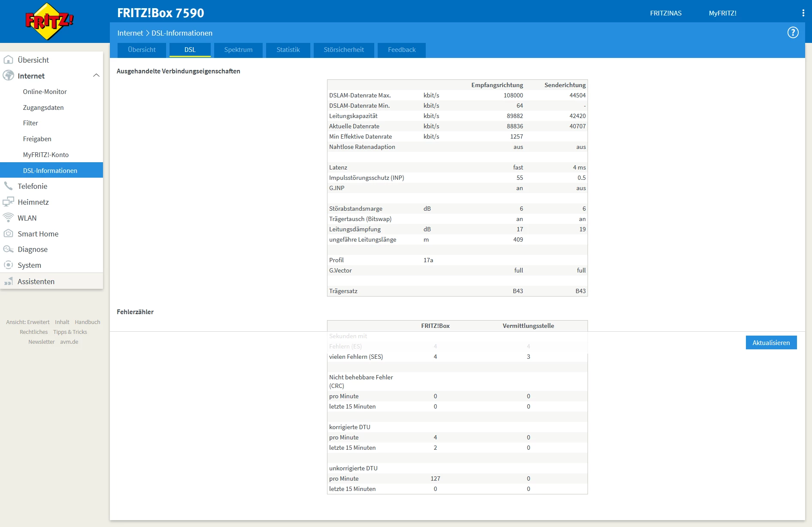Collapse the Internet menu chevron
The image size is (812, 527).
[96, 76]
